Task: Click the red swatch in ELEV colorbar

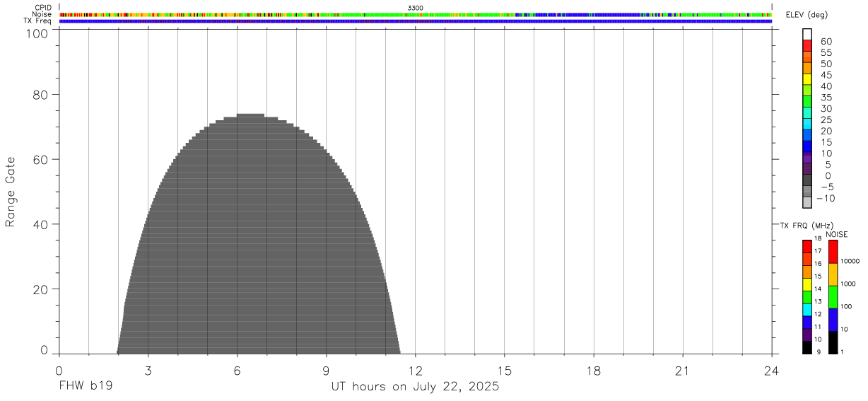Action: [807, 45]
